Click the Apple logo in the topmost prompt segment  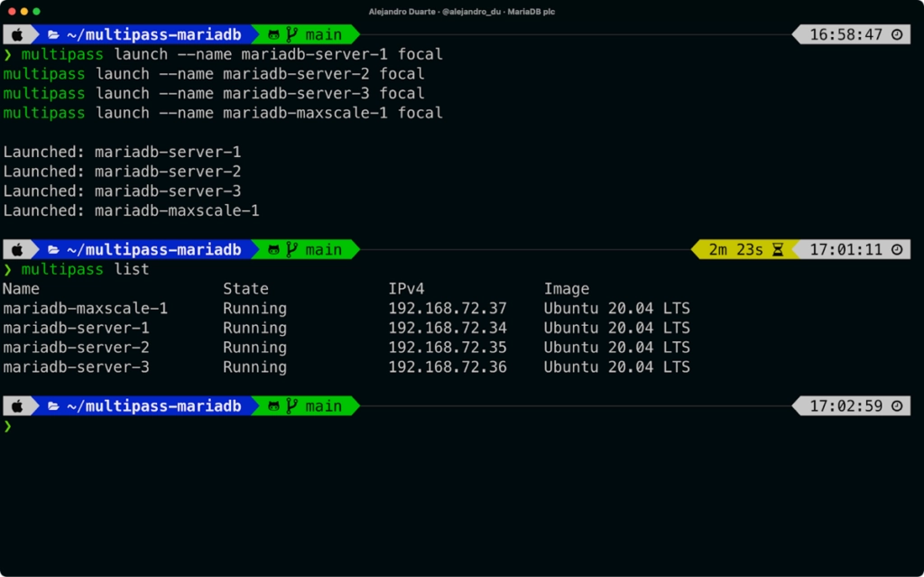click(x=18, y=34)
